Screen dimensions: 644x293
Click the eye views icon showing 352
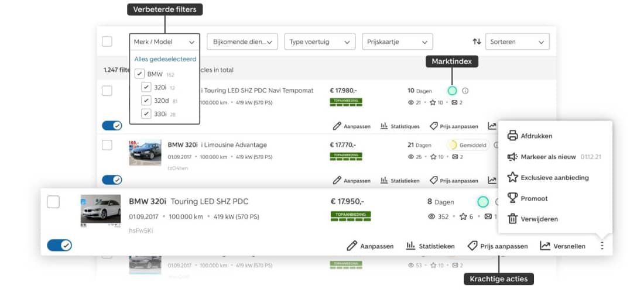(x=431, y=216)
